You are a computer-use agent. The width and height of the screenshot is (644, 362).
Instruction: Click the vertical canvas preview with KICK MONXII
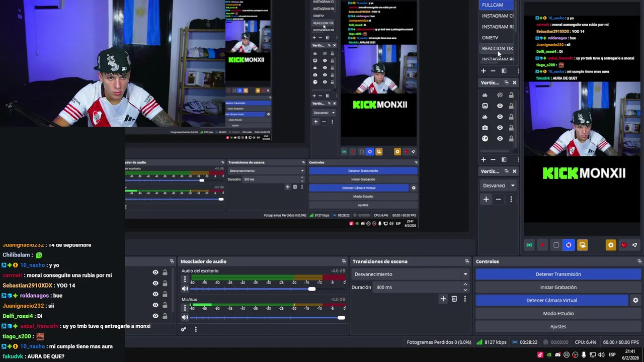pos(582,118)
